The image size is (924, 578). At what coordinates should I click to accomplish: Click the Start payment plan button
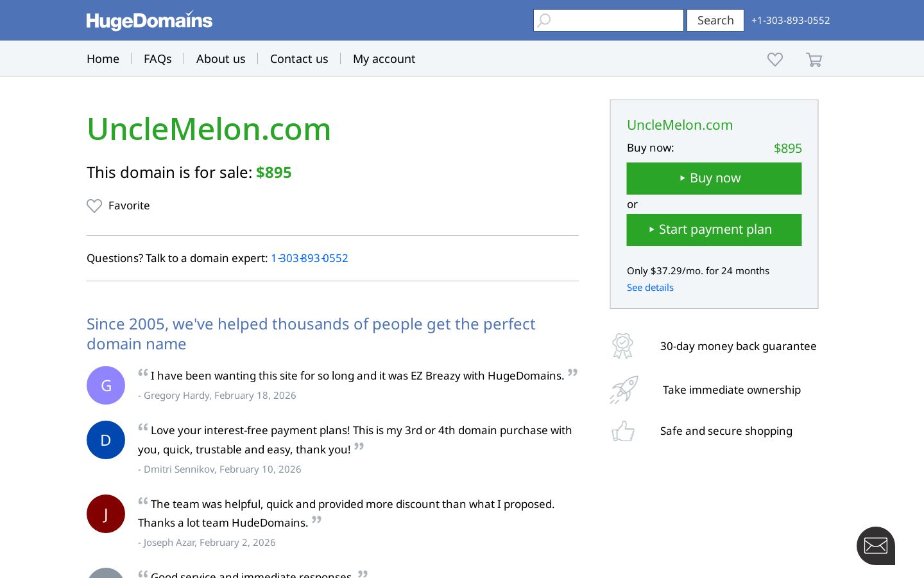[714, 229]
